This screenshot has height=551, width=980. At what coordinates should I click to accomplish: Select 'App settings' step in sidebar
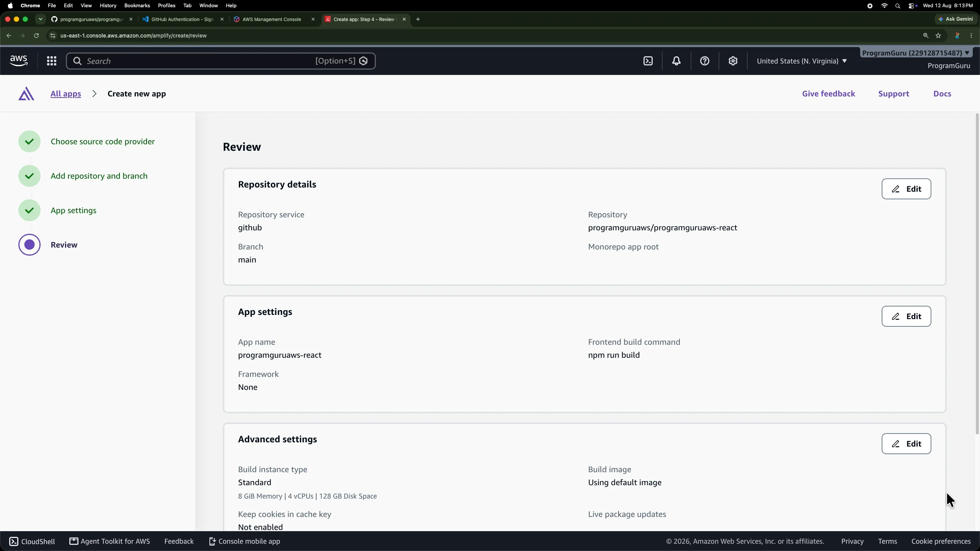73,210
